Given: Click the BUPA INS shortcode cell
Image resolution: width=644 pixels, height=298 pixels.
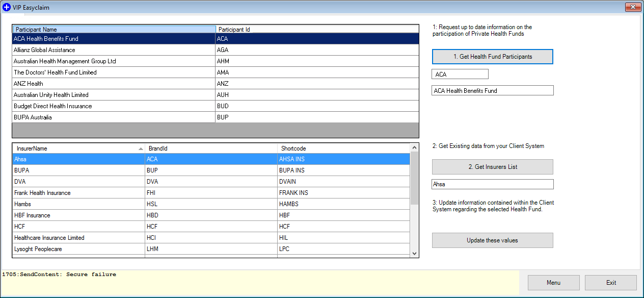Looking at the screenshot, I should pyautogui.click(x=343, y=170).
